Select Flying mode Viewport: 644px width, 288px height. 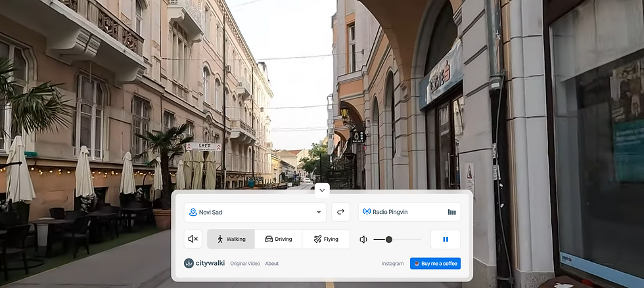326,239
